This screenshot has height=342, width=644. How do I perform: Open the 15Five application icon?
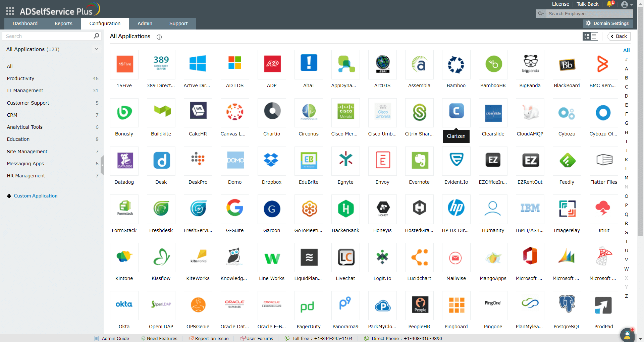124,64
